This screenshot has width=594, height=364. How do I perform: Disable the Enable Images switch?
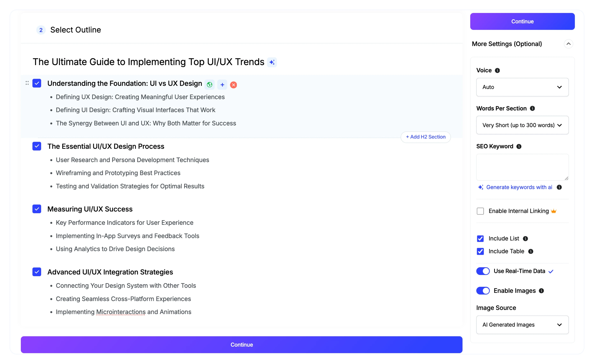[x=483, y=291]
